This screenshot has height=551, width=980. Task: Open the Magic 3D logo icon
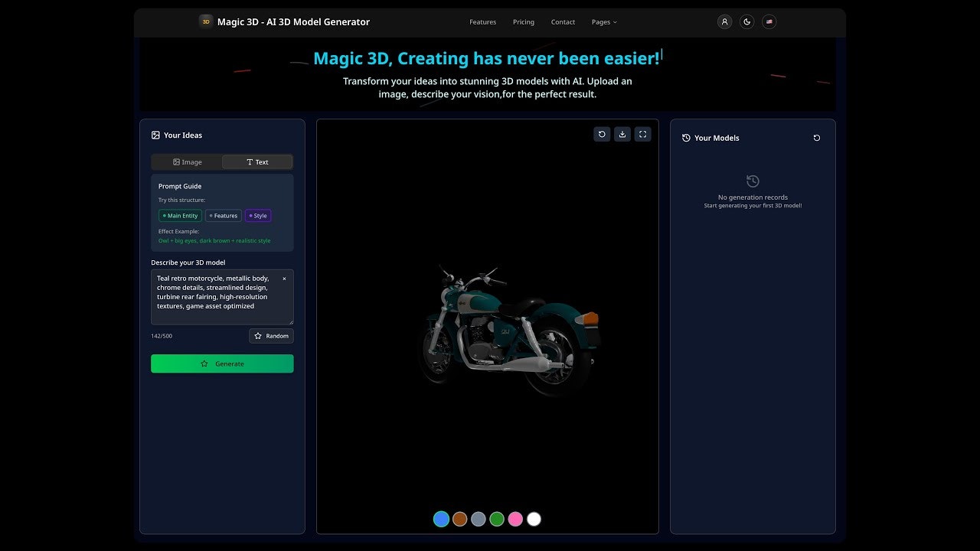(205, 21)
